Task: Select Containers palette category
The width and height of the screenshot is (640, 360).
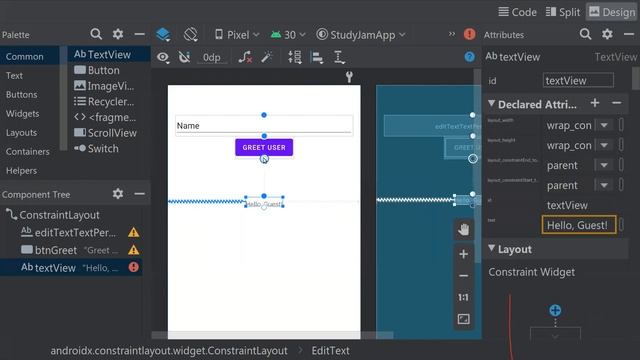Action: point(28,151)
